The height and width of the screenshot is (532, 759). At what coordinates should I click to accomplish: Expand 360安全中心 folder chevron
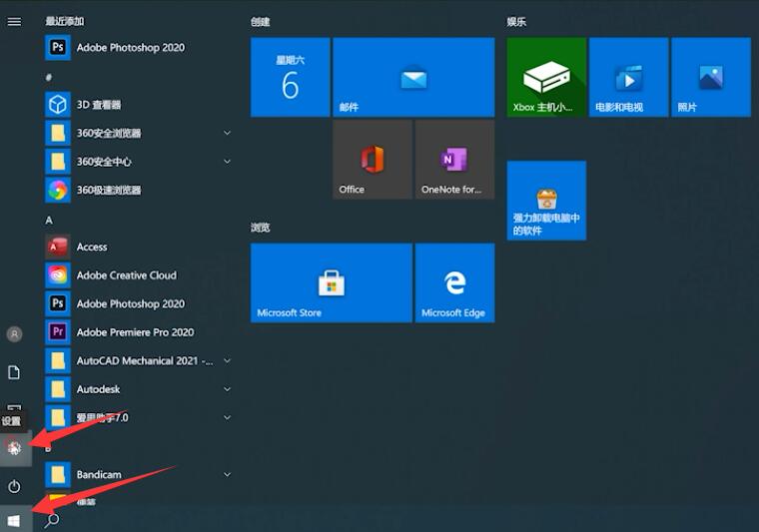coord(227,162)
